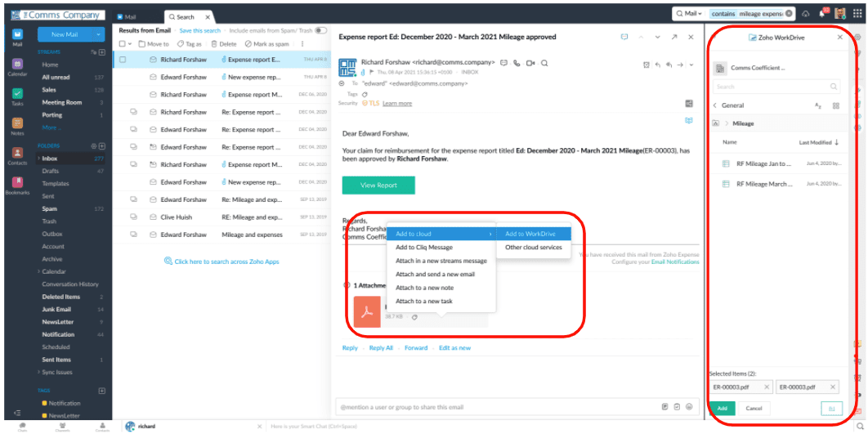Image resolution: width=868 pixels, height=434 pixels.
Task: Click the user profile avatar
Action: tap(840, 13)
